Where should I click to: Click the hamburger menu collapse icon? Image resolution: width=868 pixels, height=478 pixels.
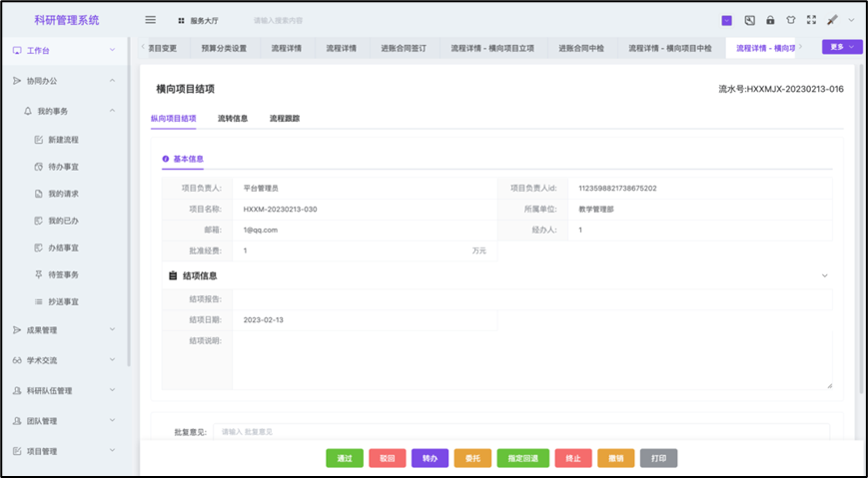[x=151, y=20]
